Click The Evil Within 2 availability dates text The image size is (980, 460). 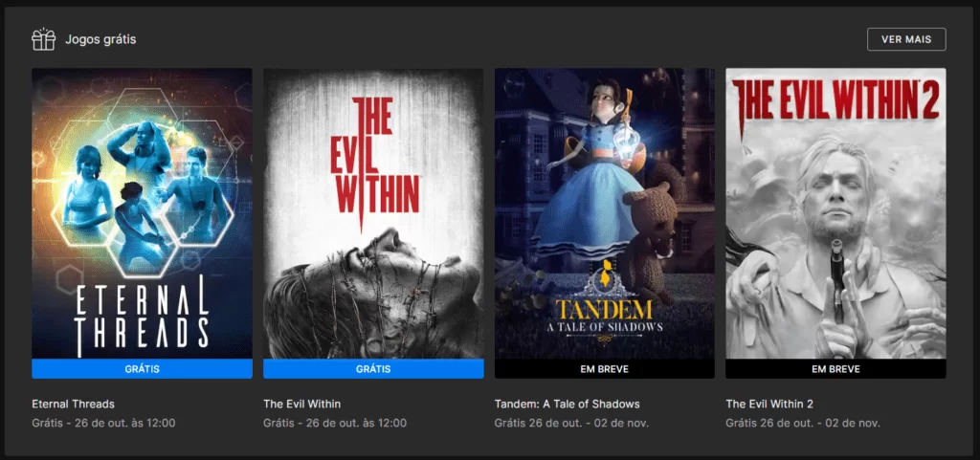click(803, 423)
